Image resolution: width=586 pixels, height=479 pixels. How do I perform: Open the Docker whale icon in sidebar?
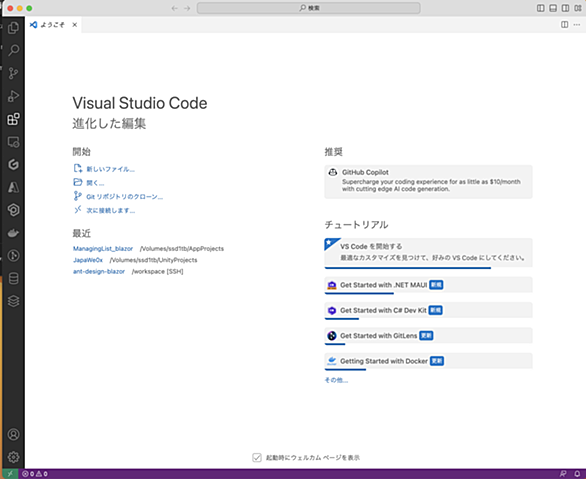click(13, 233)
